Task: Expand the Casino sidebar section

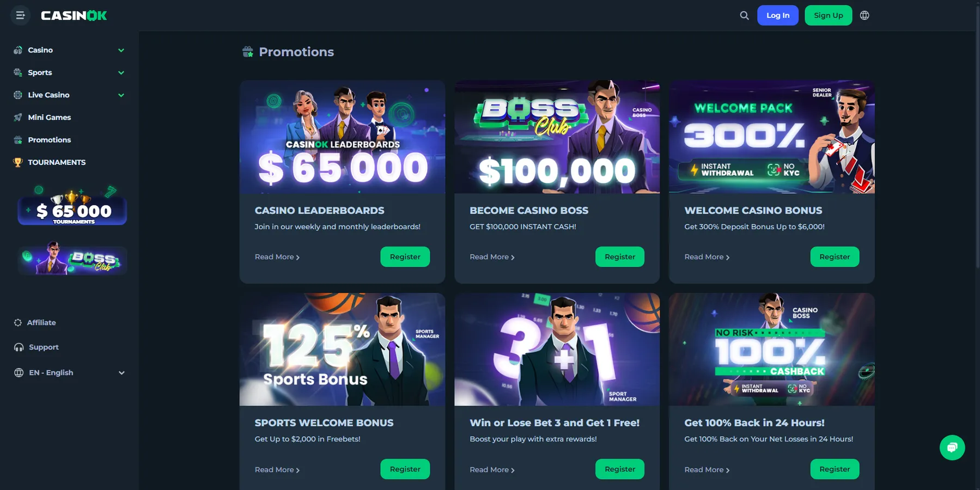Action: (121, 50)
